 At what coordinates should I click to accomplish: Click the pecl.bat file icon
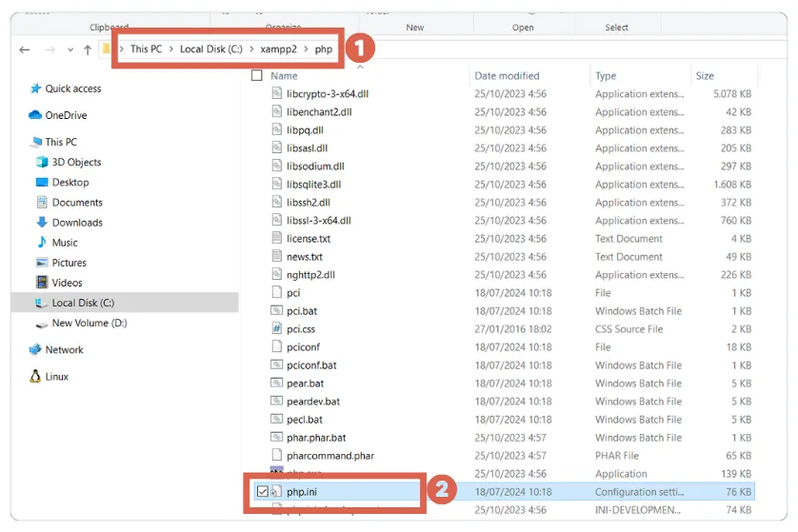pos(276,419)
